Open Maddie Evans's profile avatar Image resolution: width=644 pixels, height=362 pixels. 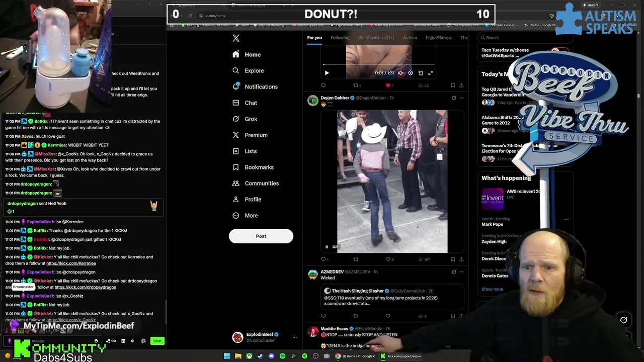click(x=313, y=331)
